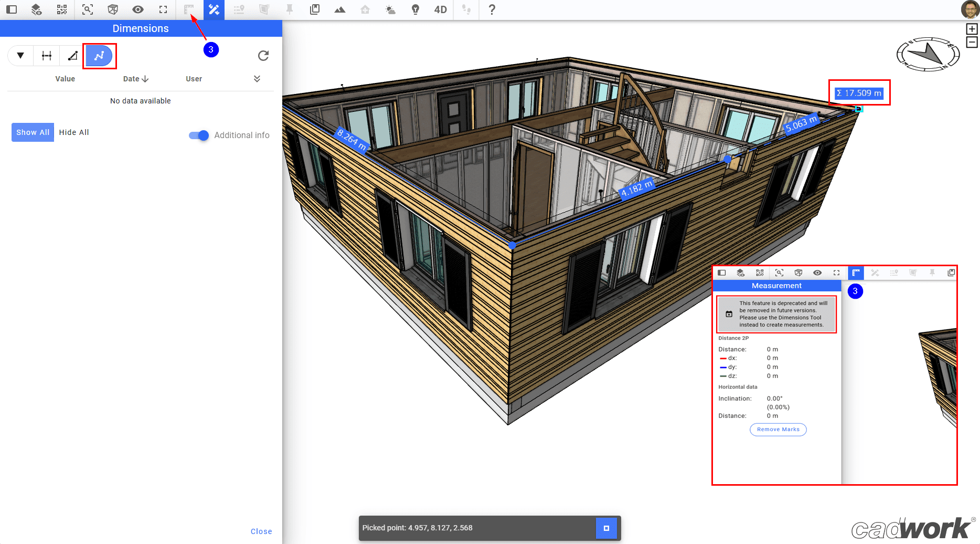The height and width of the screenshot is (544, 980).
Task: Click the lightbulb lighting icon
Action: 416,9
